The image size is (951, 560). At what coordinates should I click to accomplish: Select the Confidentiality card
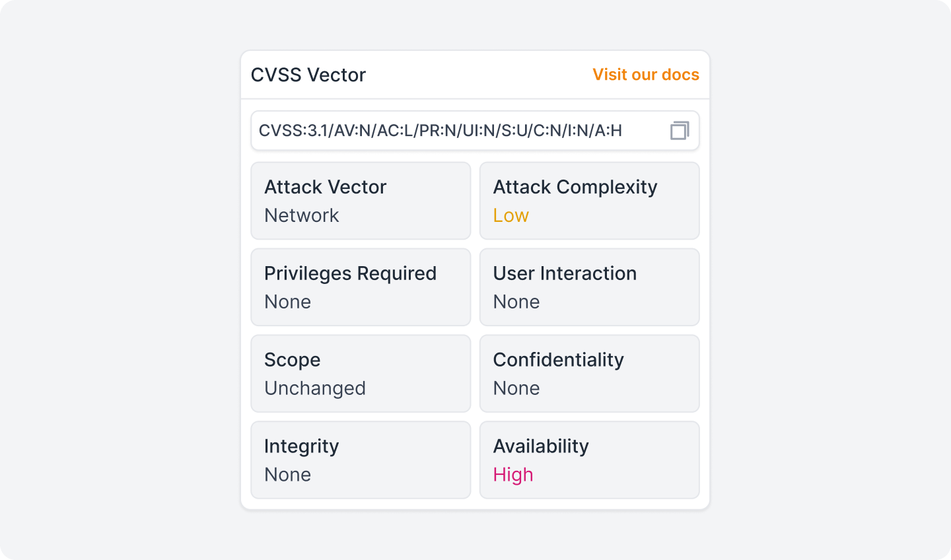589,374
